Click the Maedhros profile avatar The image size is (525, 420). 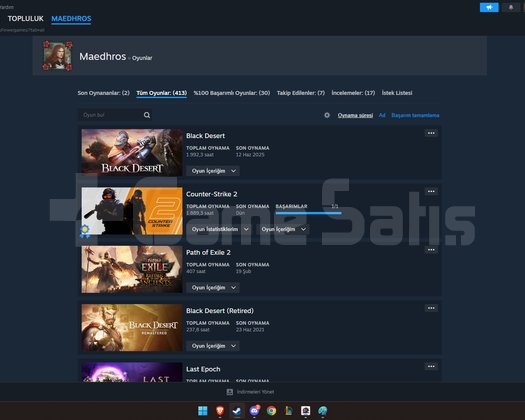coord(57,56)
